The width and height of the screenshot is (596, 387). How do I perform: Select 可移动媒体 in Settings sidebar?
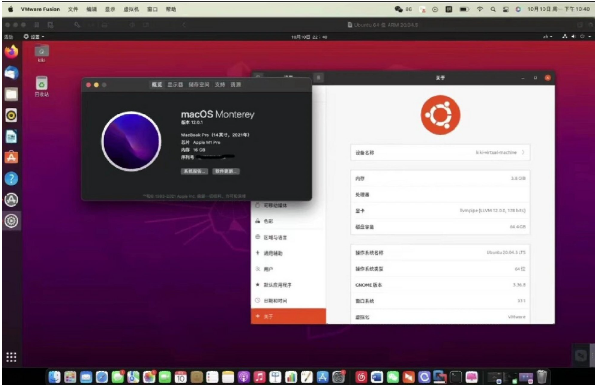(x=288, y=205)
